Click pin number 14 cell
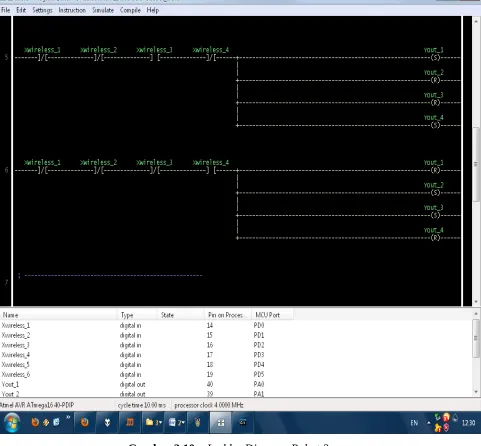 [210, 325]
